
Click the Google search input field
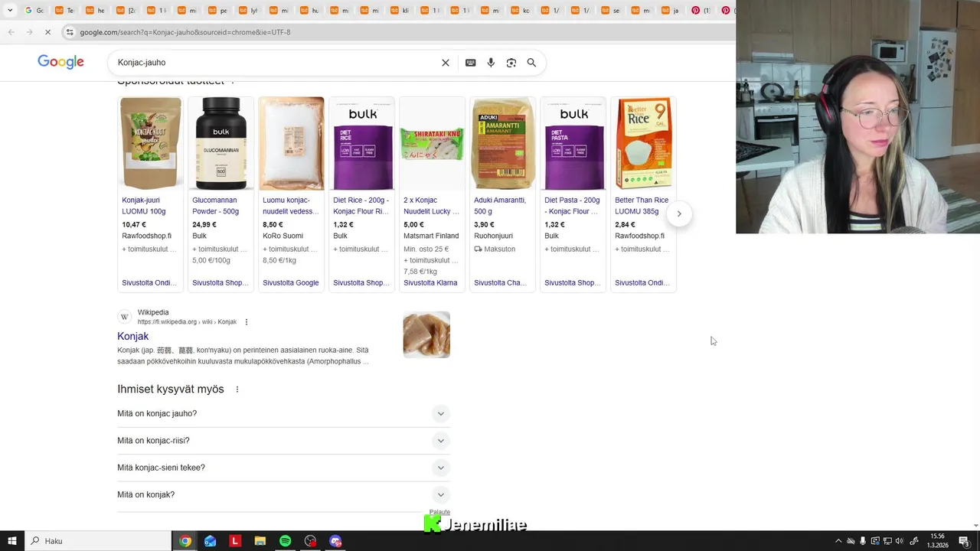pos(276,63)
